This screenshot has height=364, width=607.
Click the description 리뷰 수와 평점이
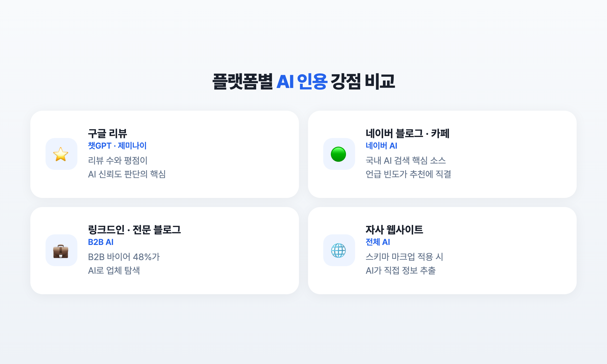118,160
